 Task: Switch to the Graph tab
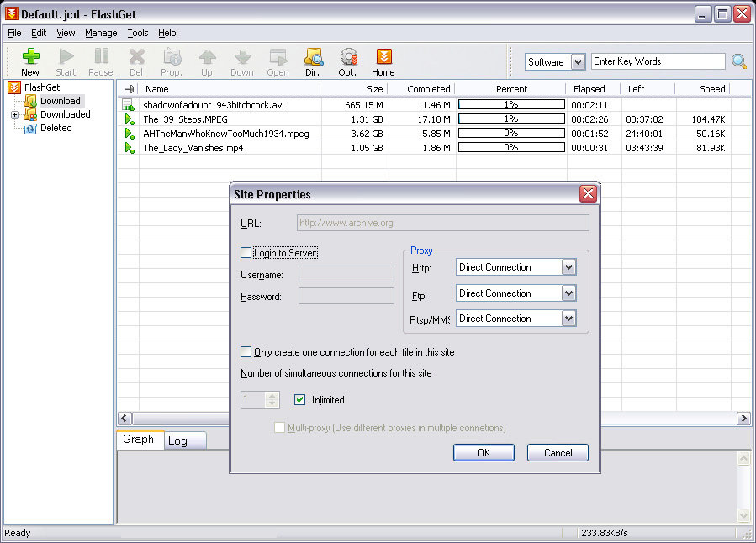click(x=140, y=440)
